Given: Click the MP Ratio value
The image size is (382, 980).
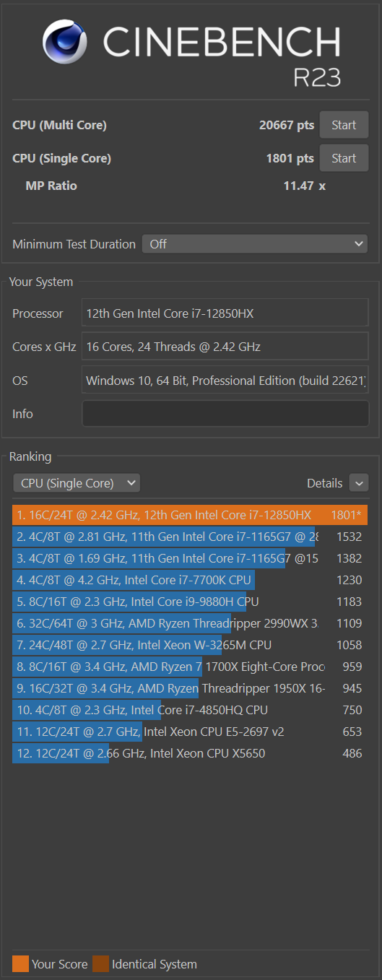Looking at the screenshot, I should pyautogui.click(x=304, y=186).
